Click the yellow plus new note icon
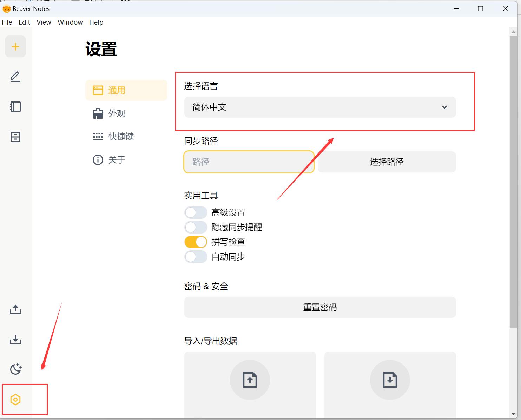 pyautogui.click(x=15, y=46)
